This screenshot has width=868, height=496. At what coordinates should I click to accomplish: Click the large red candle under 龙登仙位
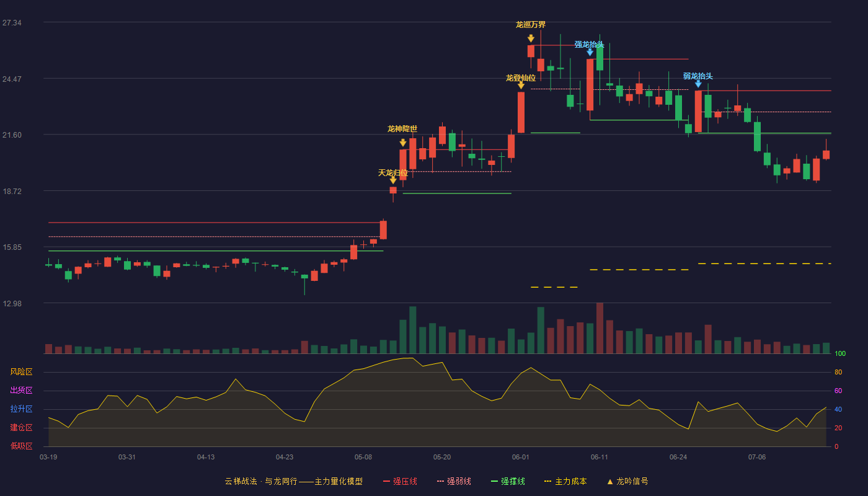(x=521, y=112)
